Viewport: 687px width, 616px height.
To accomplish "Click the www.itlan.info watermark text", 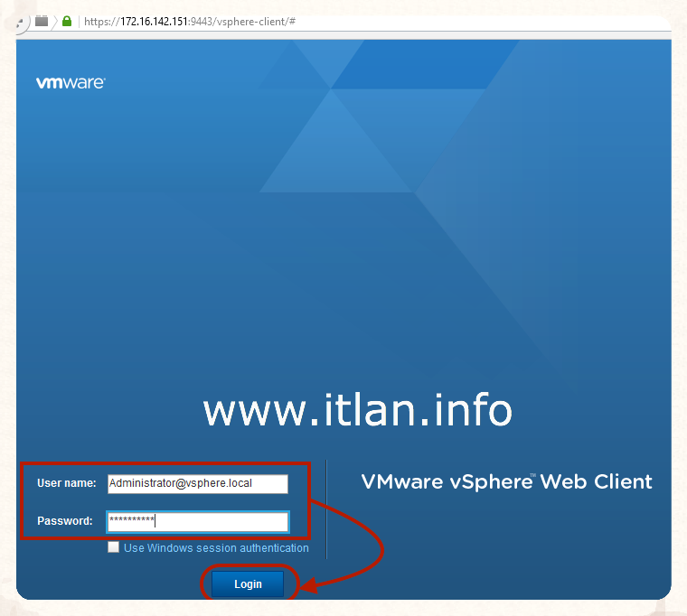I will click(357, 410).
